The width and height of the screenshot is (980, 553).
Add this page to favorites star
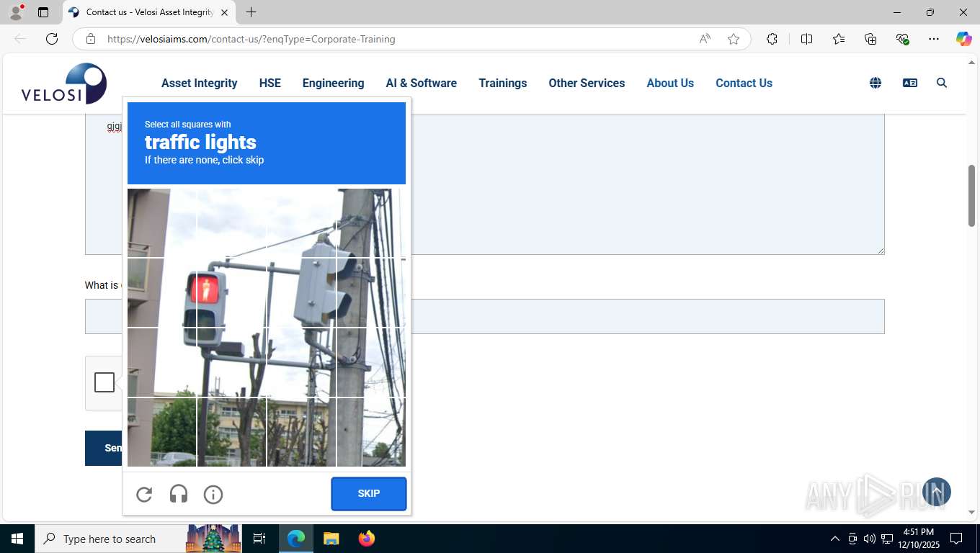734,39
